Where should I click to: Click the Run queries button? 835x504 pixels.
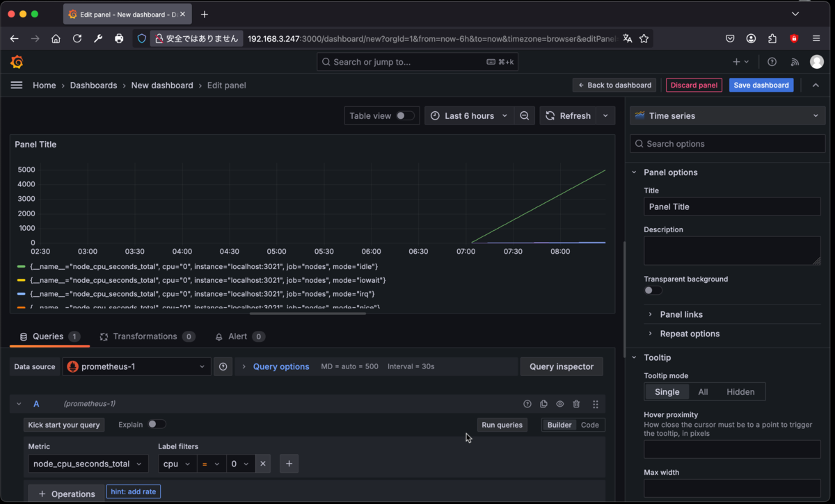[x=502, y=425]
